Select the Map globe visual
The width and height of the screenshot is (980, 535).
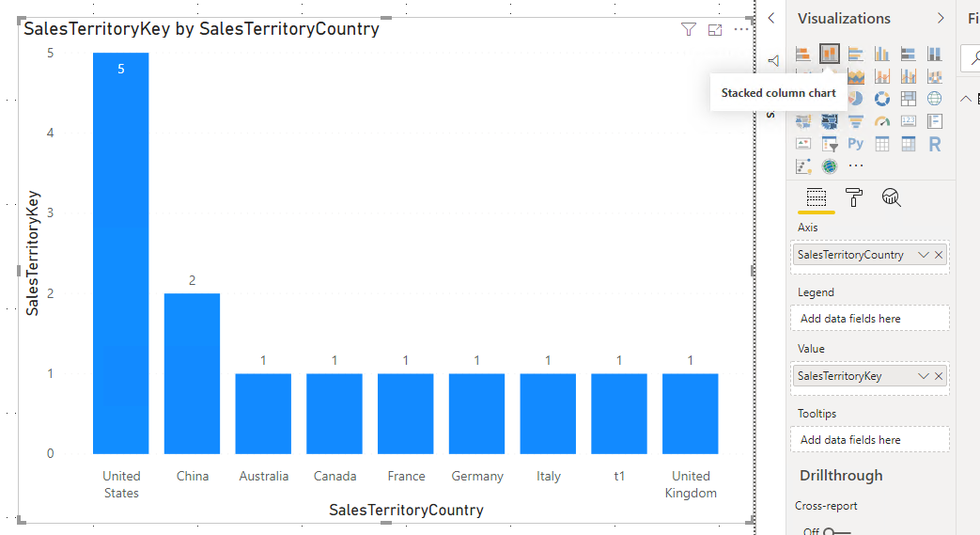click(x=934, y=99)
